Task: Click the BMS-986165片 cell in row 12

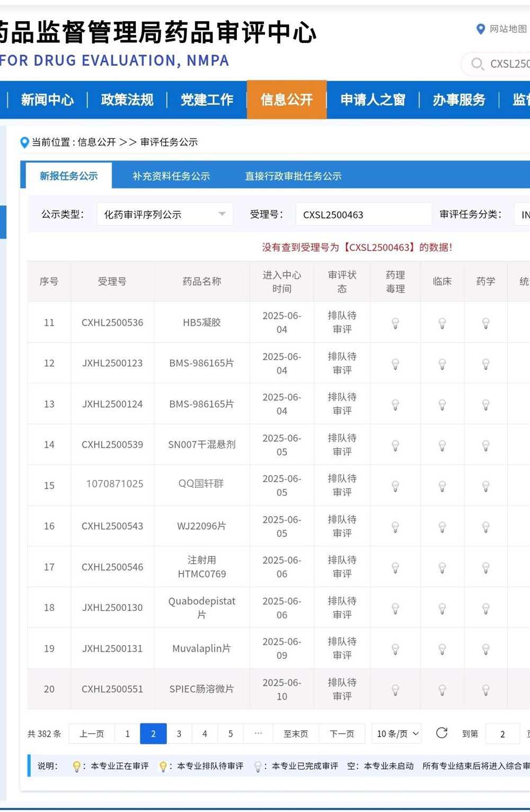Action: (x=201, y=363)
